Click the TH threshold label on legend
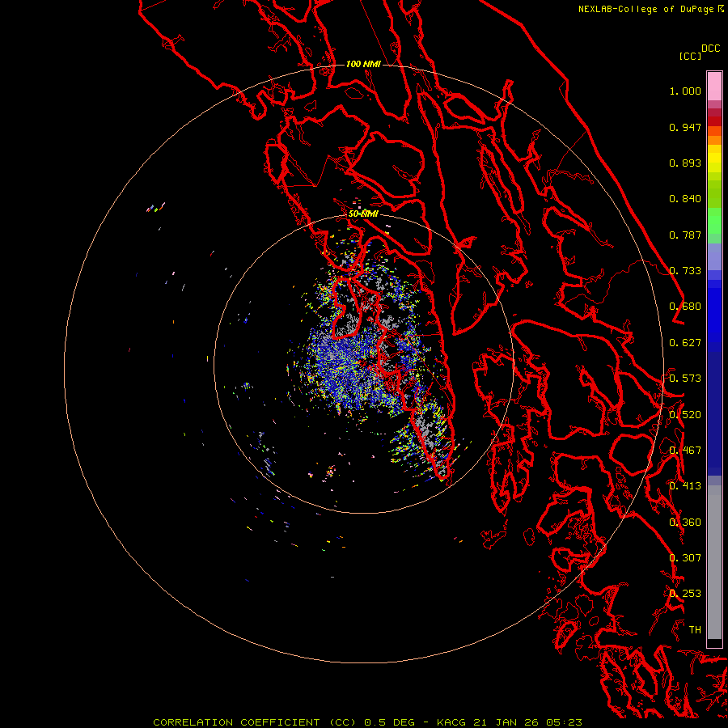728x728 pixels. 695,630
